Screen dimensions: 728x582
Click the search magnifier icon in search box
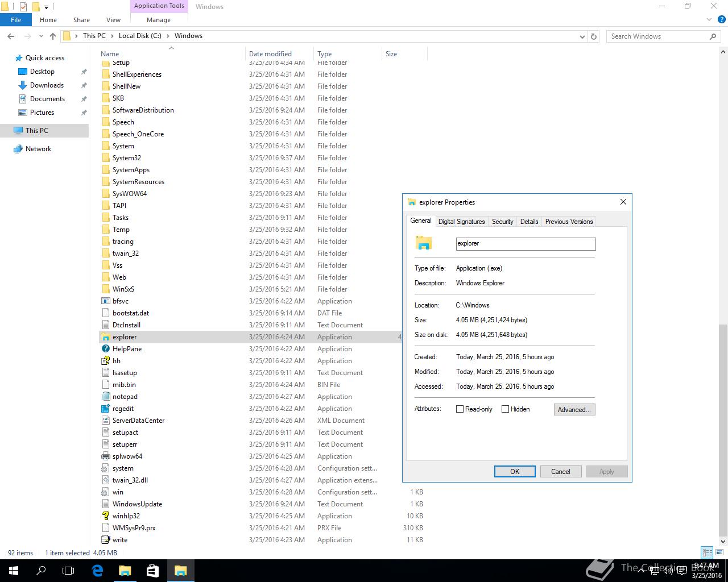click(x=713, y=36)
